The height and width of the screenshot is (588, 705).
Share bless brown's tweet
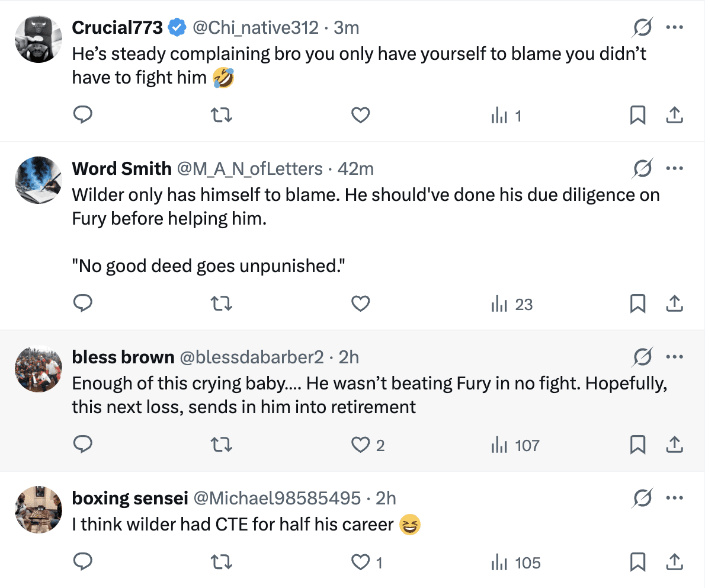(x=674, y=445)
